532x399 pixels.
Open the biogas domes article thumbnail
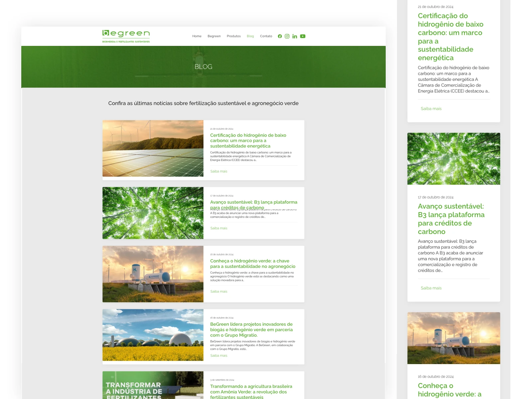pos(153,335)
